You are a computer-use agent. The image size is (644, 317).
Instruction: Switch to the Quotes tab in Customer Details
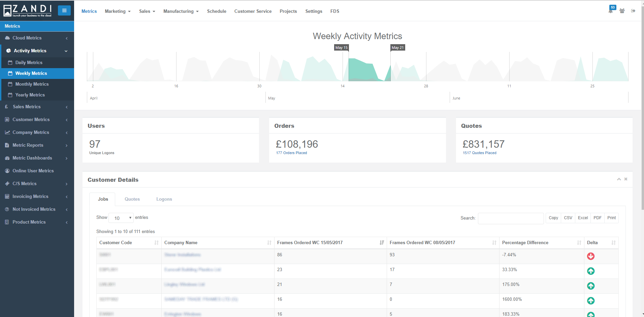[132, 199]
